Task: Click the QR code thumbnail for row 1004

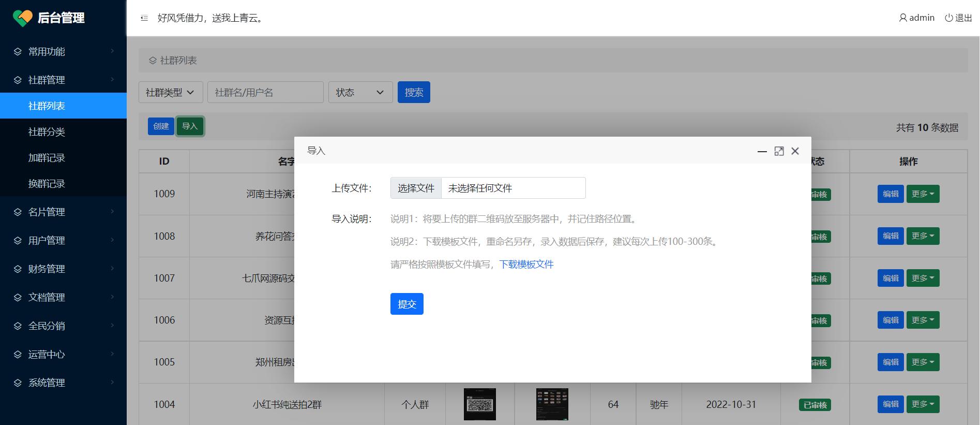Action: click(479, 404)
